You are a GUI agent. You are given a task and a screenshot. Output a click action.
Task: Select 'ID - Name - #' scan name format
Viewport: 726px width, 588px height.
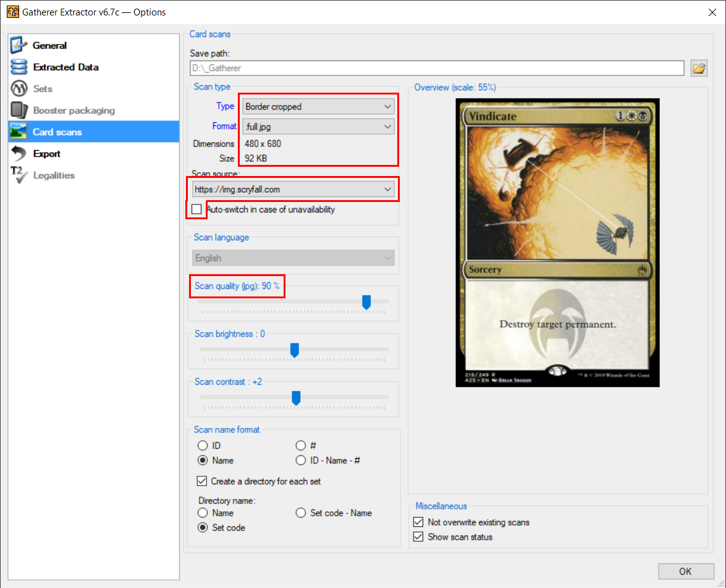tap(301, 460)
